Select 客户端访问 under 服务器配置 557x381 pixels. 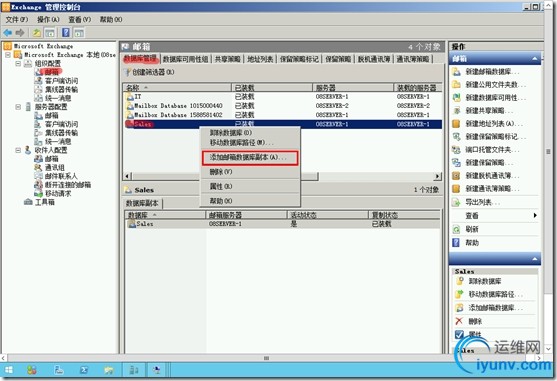pos(61,124)
